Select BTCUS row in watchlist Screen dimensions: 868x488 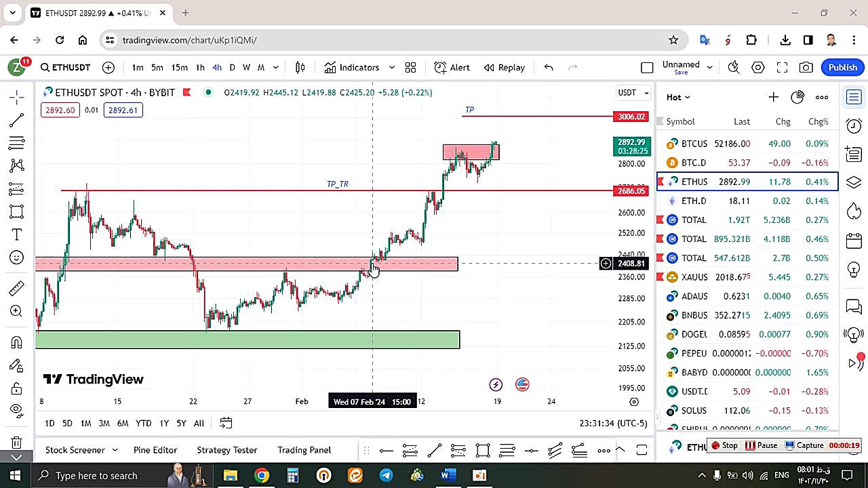(747, 144)
